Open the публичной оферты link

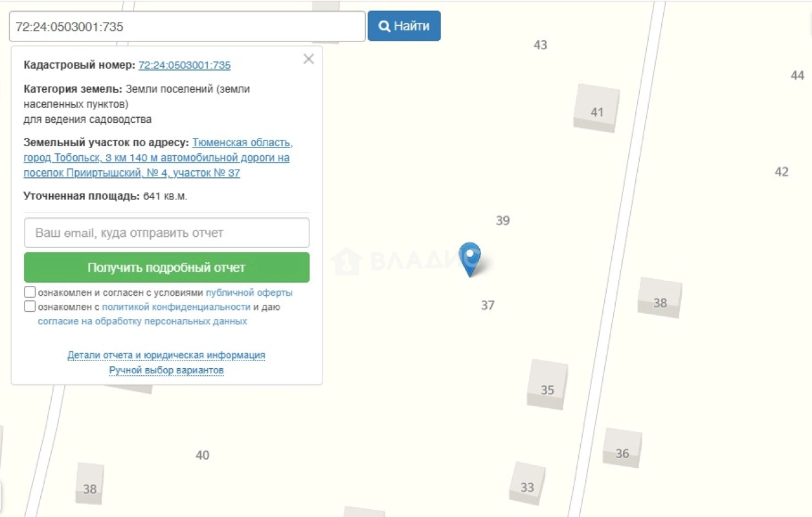249,292
